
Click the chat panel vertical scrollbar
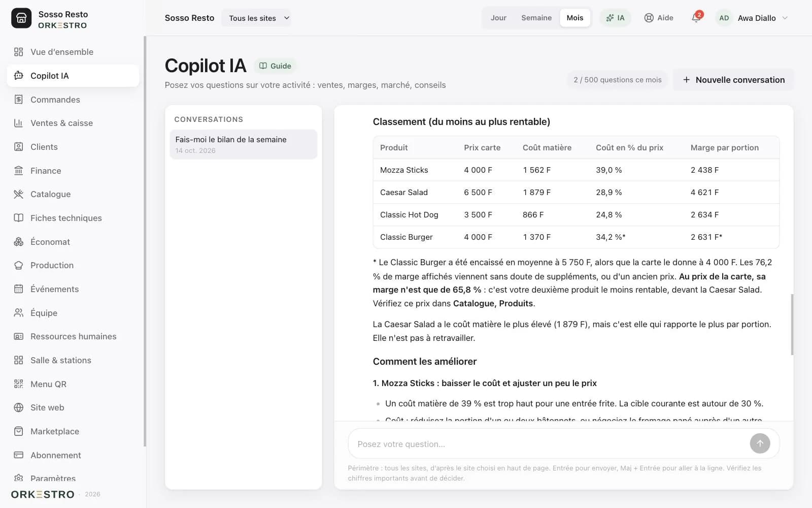coord(792,324)
